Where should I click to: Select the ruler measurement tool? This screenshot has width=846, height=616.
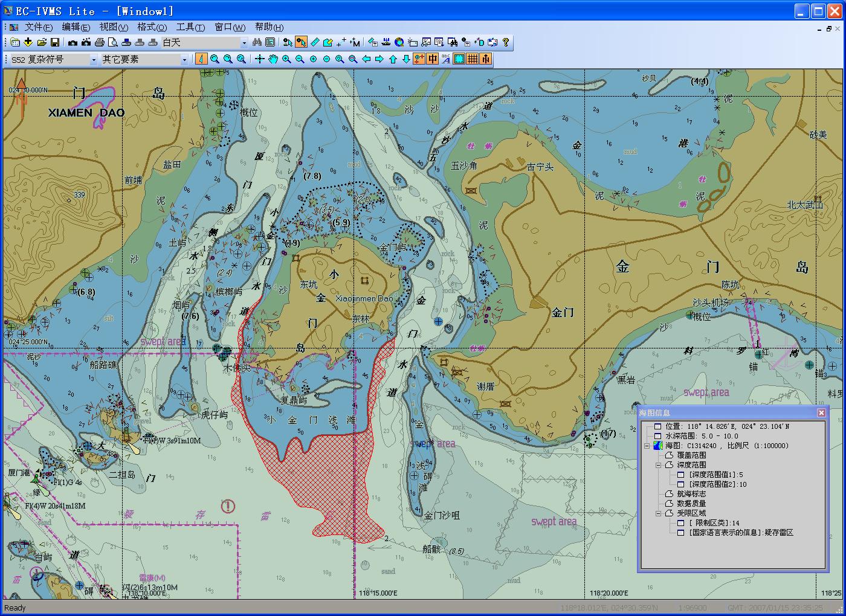pos(315,42)
